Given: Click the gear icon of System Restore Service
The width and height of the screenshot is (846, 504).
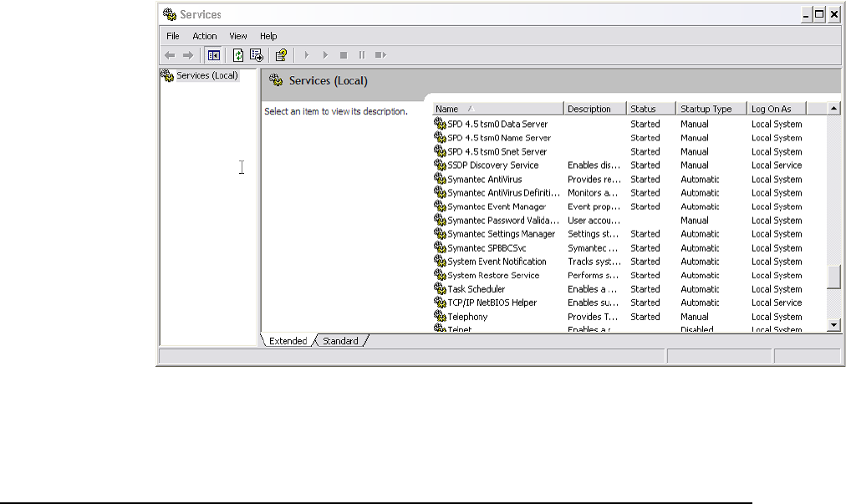Looking at the screenshot, I should pyautogui.click(x=441, y=275).
